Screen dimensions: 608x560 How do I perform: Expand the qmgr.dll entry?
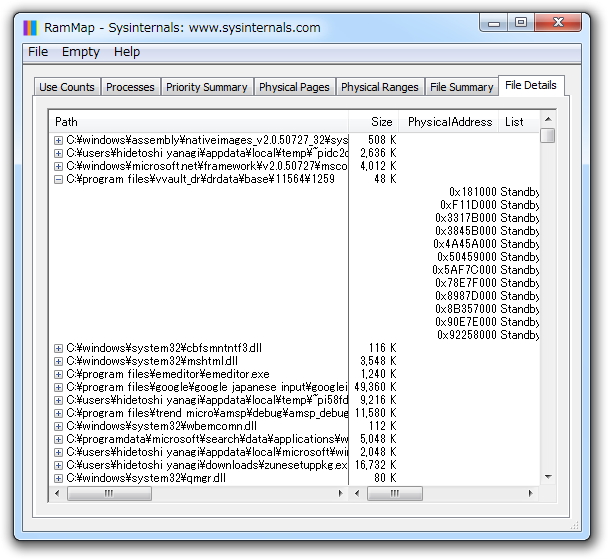click(58, 478)
